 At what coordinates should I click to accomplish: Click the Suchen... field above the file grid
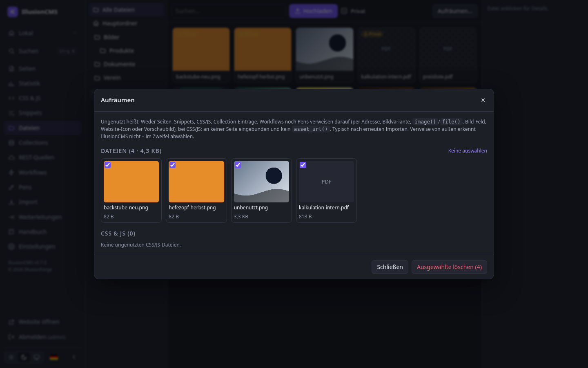229,11
